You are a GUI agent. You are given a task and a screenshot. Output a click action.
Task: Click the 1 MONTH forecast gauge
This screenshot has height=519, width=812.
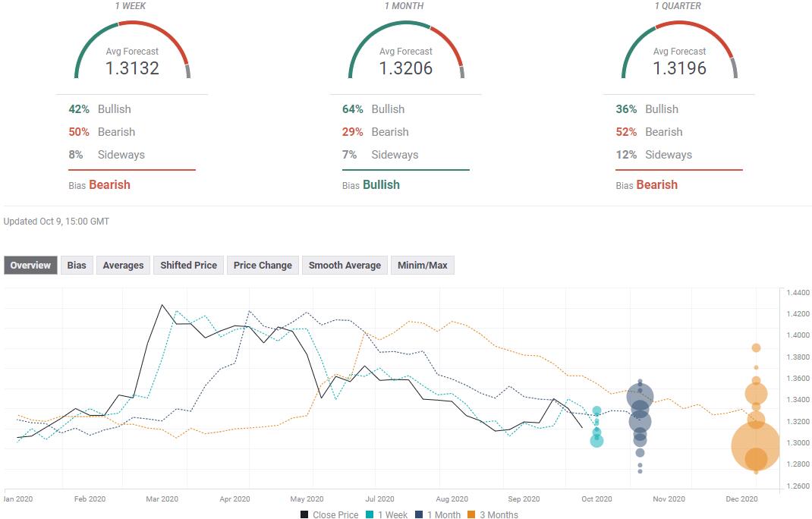coord(406,50)
